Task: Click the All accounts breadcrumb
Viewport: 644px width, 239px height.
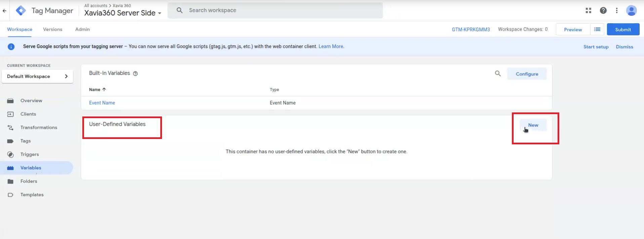Action: [x=96, y=6]
